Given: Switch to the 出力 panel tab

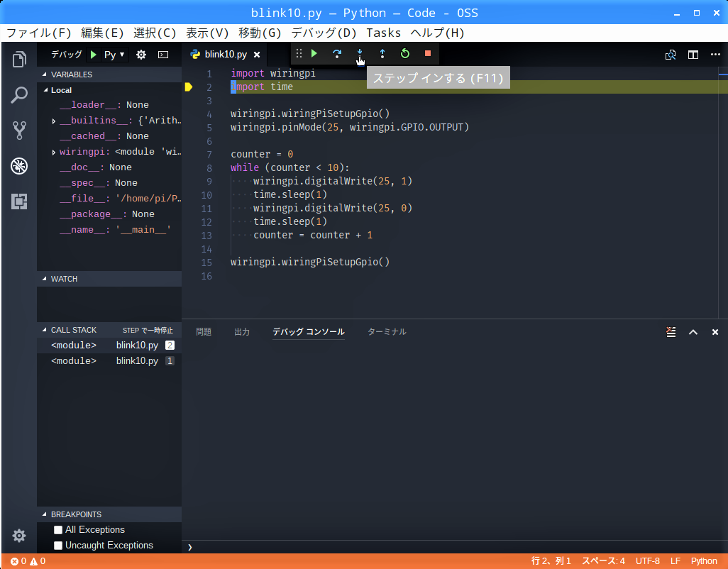Looking at the screenshot, I should coord(242,332).
